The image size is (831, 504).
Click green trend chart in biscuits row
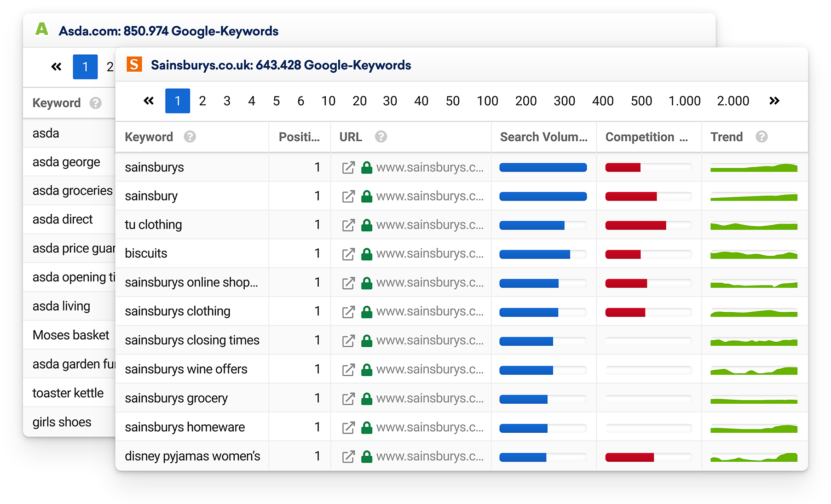coord(754,254)
